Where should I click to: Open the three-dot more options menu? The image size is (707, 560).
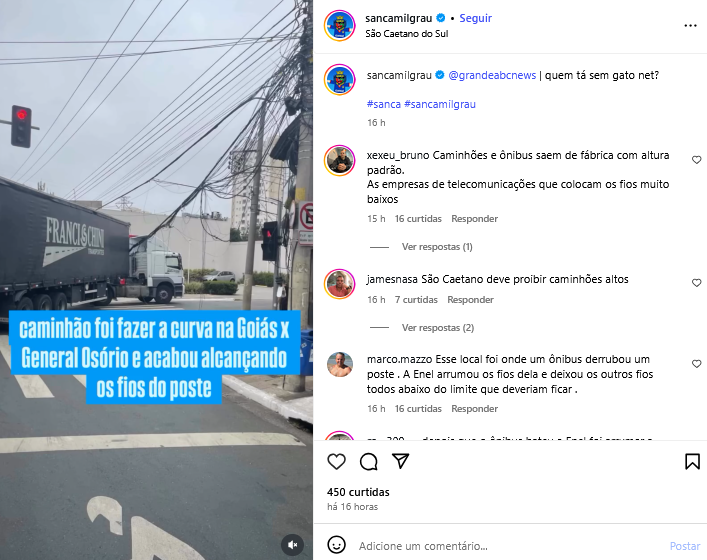pos(690,26)
